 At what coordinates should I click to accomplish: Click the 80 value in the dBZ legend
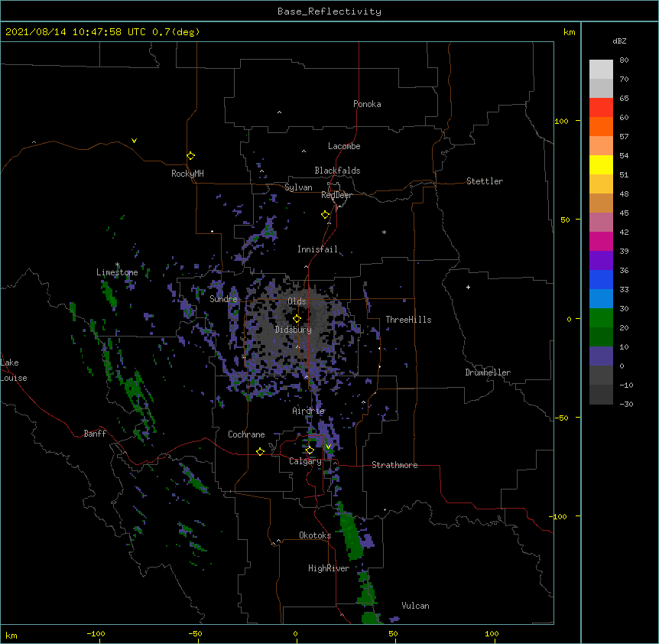[x=624, y=60]
